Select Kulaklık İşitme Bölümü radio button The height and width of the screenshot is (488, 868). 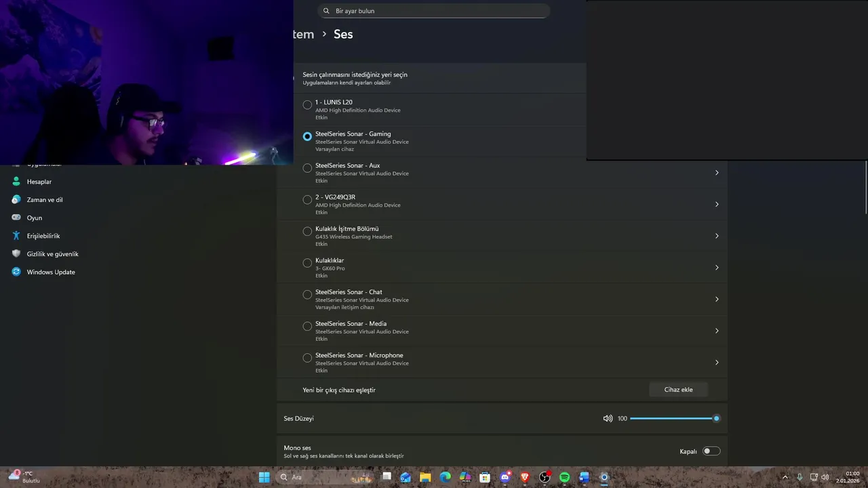[x=307, y=231]
